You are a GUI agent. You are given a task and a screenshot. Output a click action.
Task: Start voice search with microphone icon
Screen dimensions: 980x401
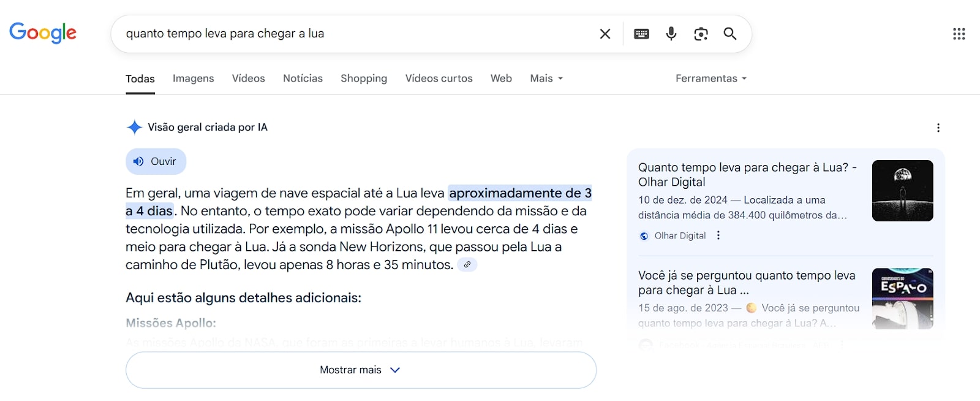(671, 34)
